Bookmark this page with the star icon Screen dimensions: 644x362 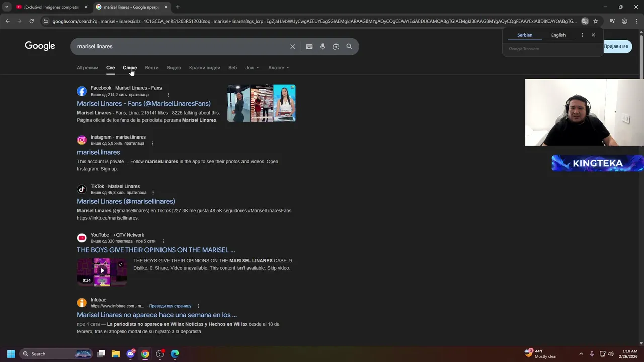[596, 21]
